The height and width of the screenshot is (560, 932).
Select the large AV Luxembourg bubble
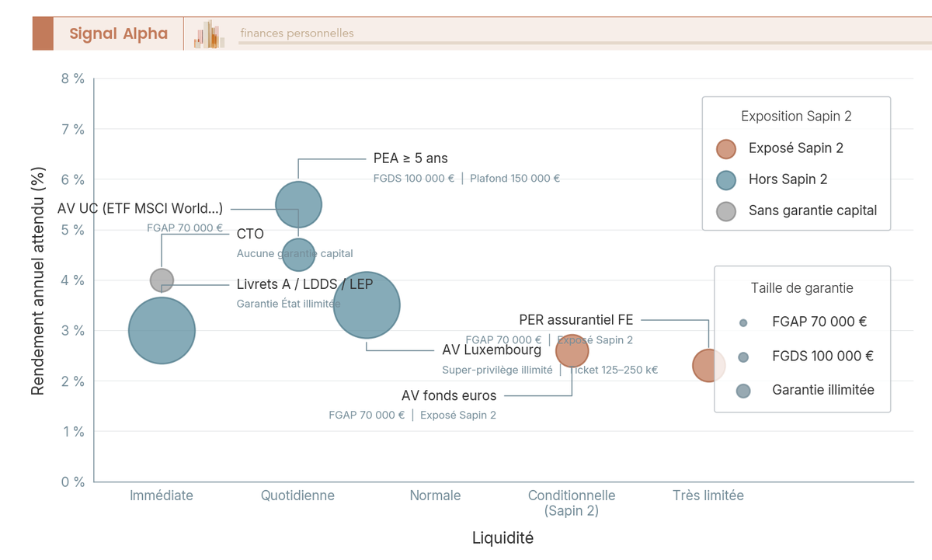(367, 305)
